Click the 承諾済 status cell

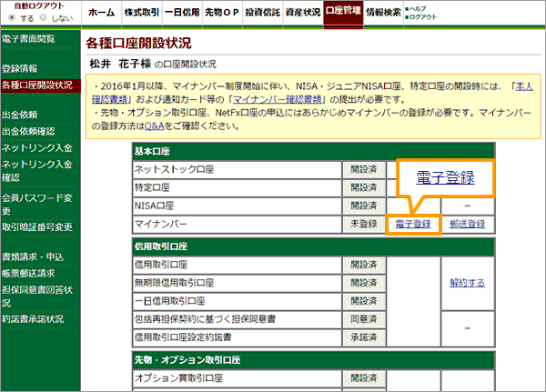[364, 337]
